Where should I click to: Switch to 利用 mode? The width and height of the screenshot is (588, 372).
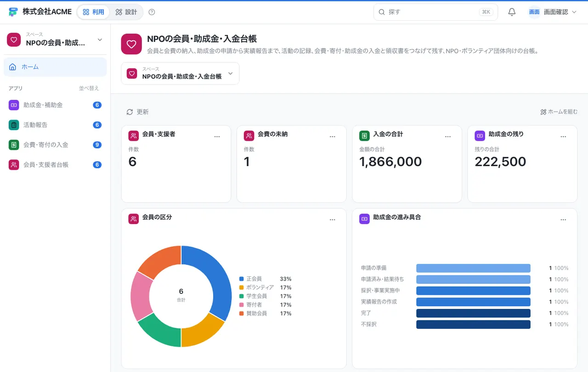(x=94, y=12)
